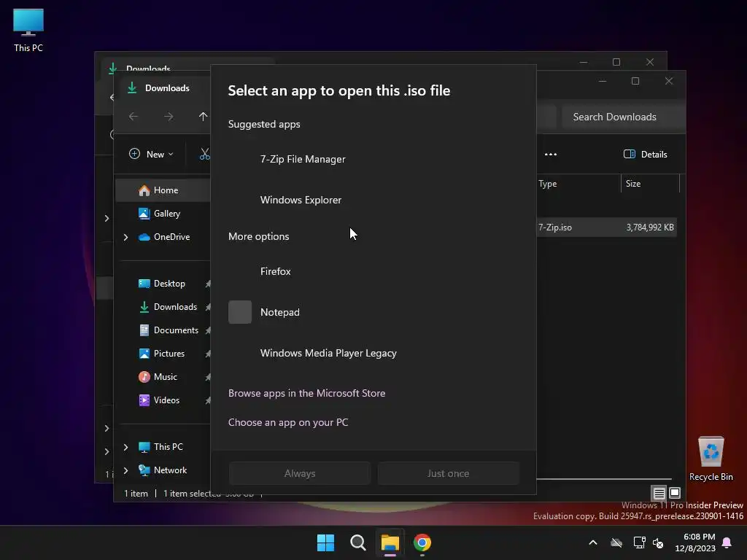Click the Cut scissors icon
747x560 pixels.
[204, 155]
